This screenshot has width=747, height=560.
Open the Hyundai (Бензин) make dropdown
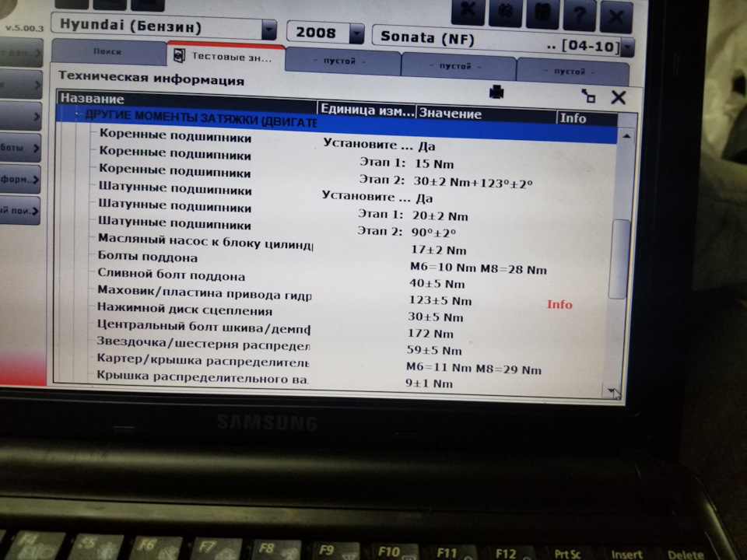click(268, 30)
